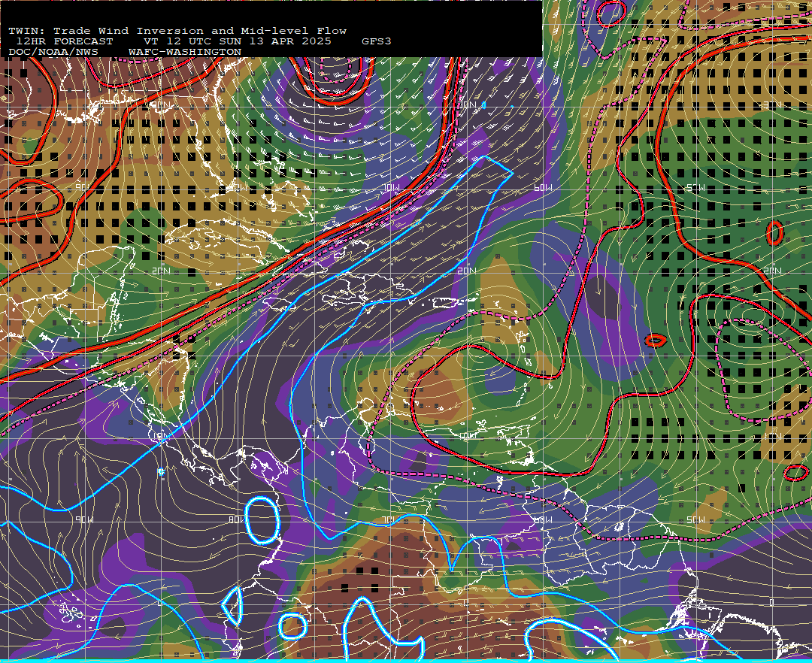
Task: Select the "12HR FORECAST" header text
Action: 64,41
